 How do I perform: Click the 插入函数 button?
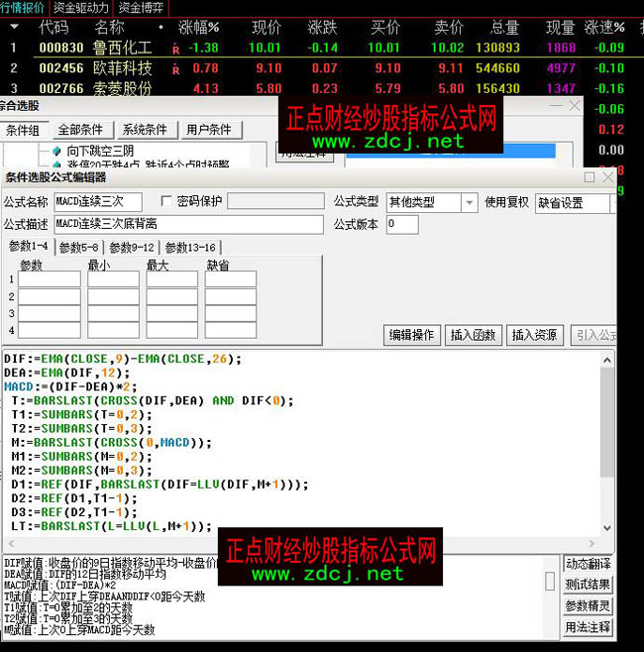tap(472, 335)
